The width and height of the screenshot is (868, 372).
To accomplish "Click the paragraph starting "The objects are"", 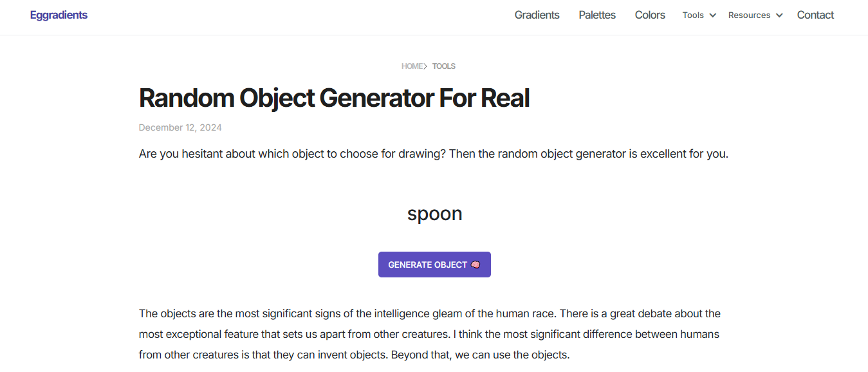I will click(x=429, y=314).
